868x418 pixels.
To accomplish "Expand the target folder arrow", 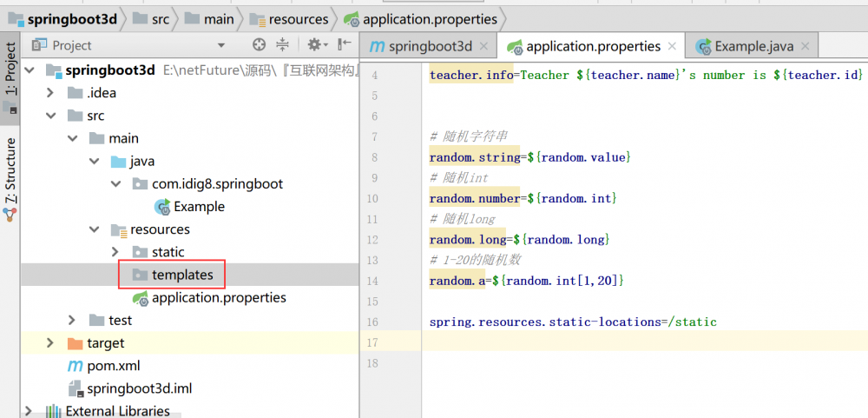I will click(50, 342).
